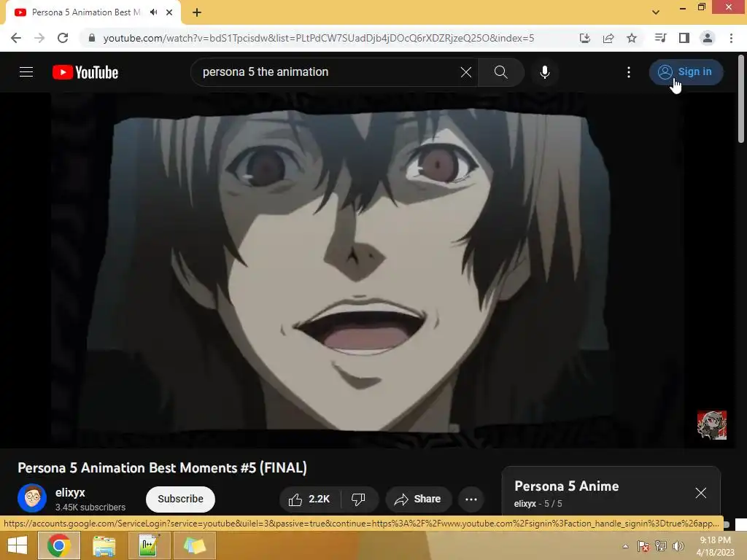Click the taskbar clock 9:18 PM

pos(715,546)
